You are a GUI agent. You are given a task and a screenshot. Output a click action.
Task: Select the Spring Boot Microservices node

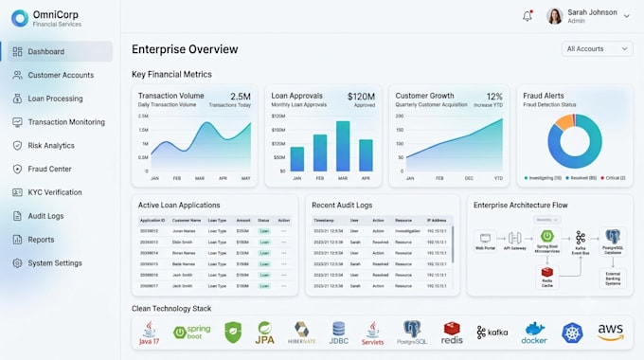[x=547, y=242]
